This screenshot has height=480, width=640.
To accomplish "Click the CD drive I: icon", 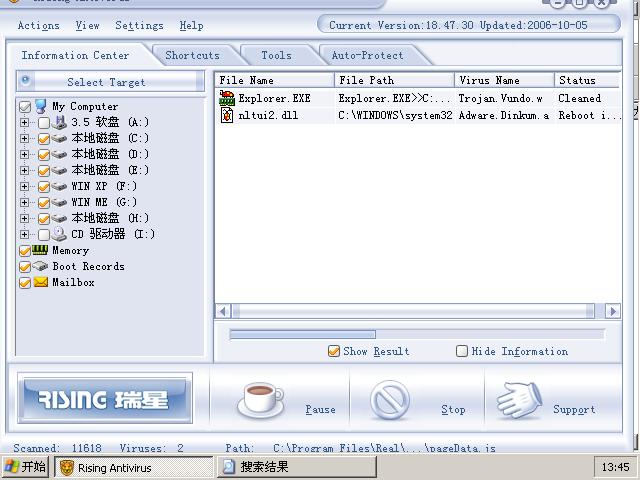I will pos(59,234).
